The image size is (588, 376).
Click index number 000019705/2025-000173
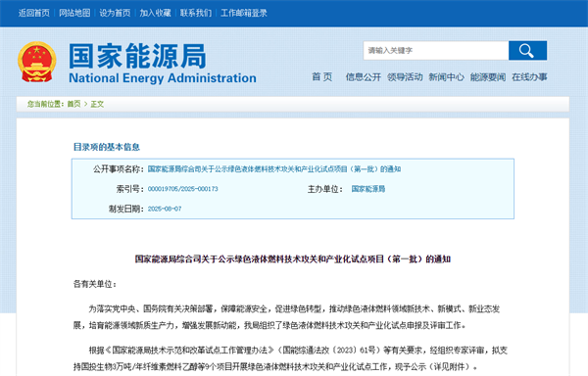(182, 189)
